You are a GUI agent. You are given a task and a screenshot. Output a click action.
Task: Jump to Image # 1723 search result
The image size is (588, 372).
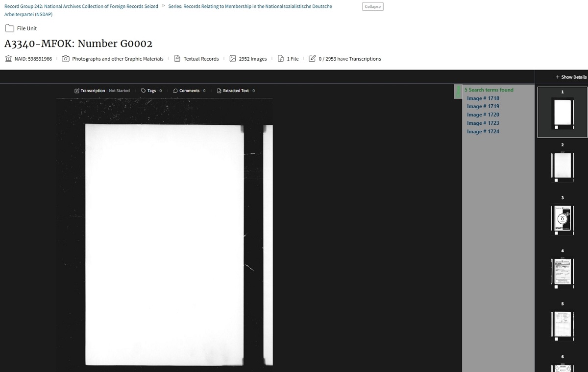pos(483,123)
